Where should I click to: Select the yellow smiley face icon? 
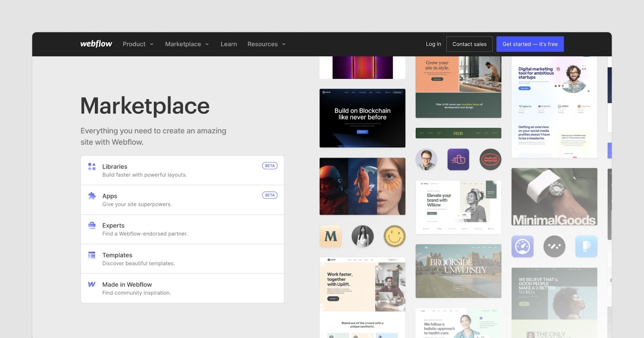click(394, 236)
